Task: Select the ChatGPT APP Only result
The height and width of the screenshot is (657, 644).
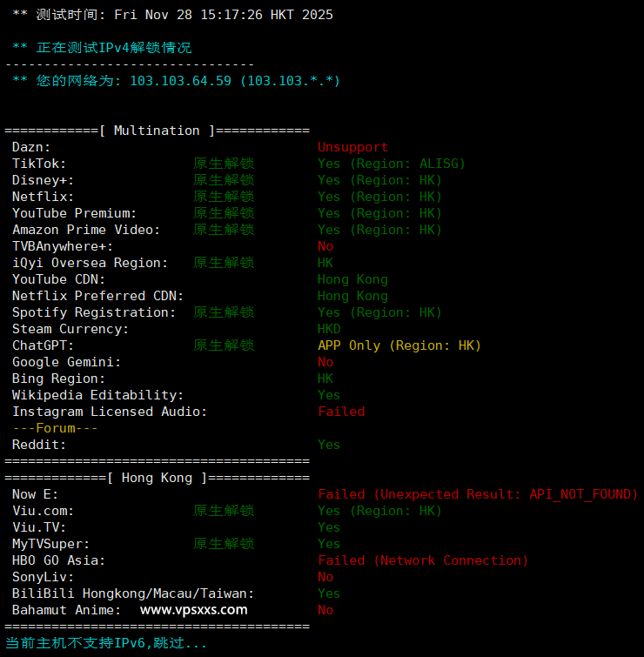Action: pos(399,345)
